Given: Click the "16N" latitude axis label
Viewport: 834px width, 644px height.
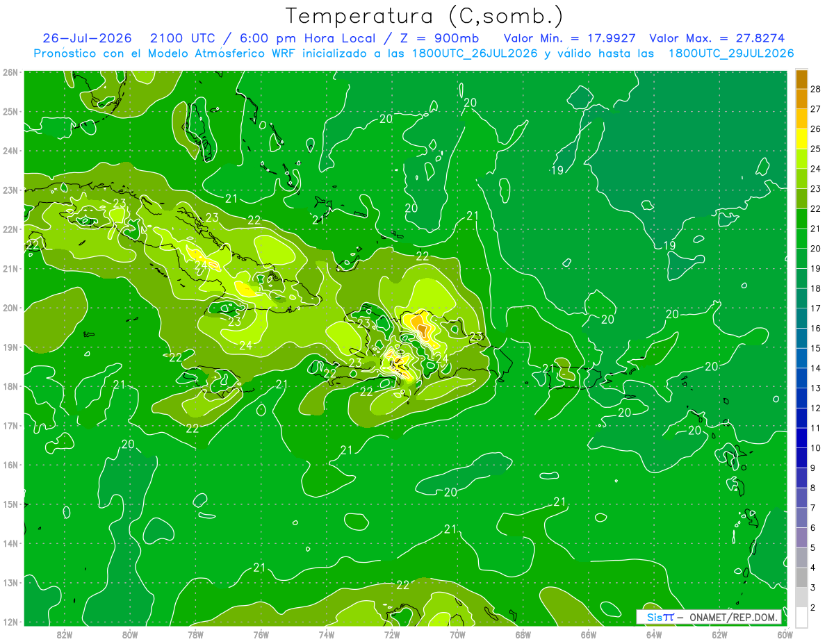Looking at the screenshot, I should pos(10,465).
